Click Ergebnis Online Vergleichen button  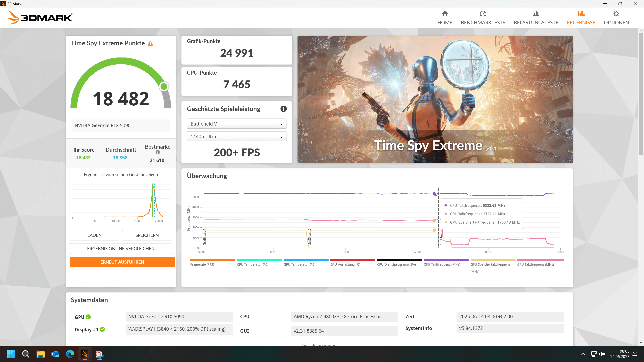click(x=121, y=248)
